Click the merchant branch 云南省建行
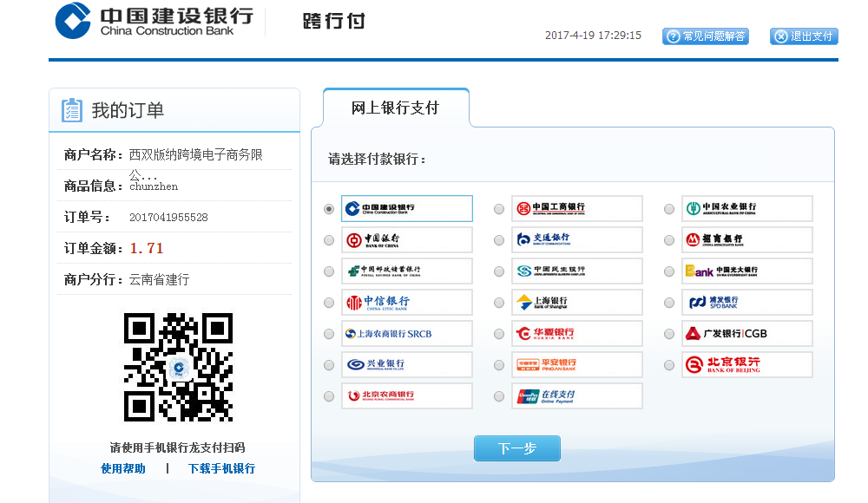 [x=160, y=280]
